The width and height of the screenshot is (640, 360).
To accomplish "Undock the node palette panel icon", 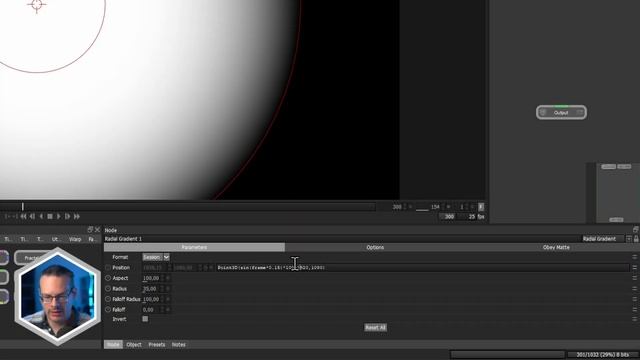I will click(90, 230).
